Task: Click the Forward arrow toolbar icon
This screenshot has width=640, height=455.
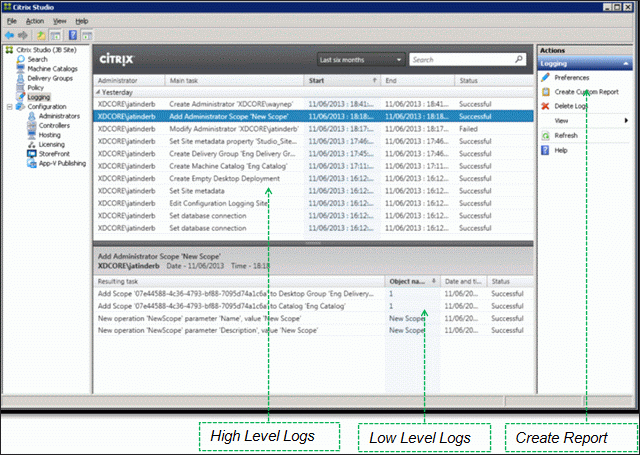Action: tap(23, 36)
